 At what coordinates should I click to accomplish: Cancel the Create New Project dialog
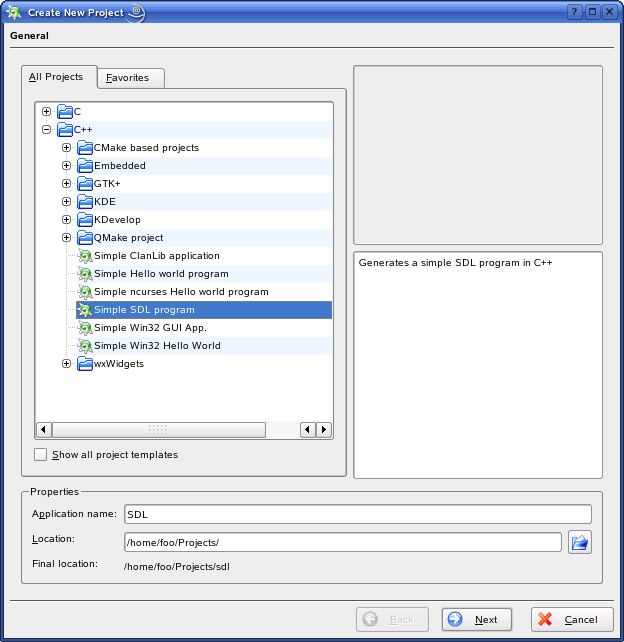tap(572, 619)
